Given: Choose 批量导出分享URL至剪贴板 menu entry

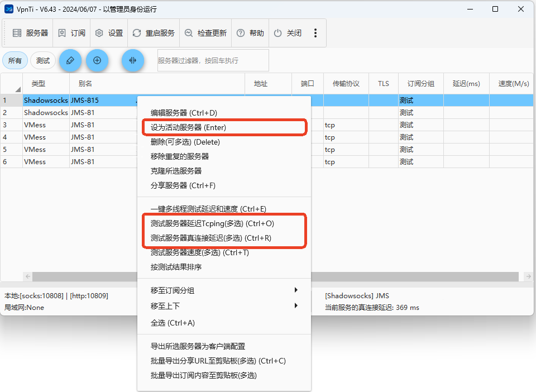Looking at the screenshot, I should coord(224,361).
